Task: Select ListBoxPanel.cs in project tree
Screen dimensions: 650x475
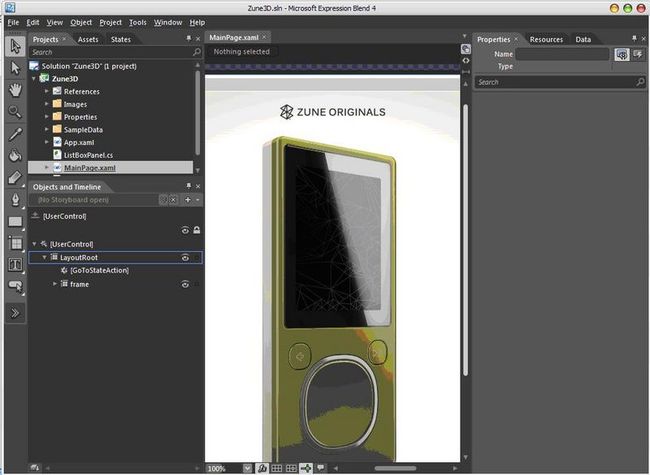Action: (x=88, y=155)
